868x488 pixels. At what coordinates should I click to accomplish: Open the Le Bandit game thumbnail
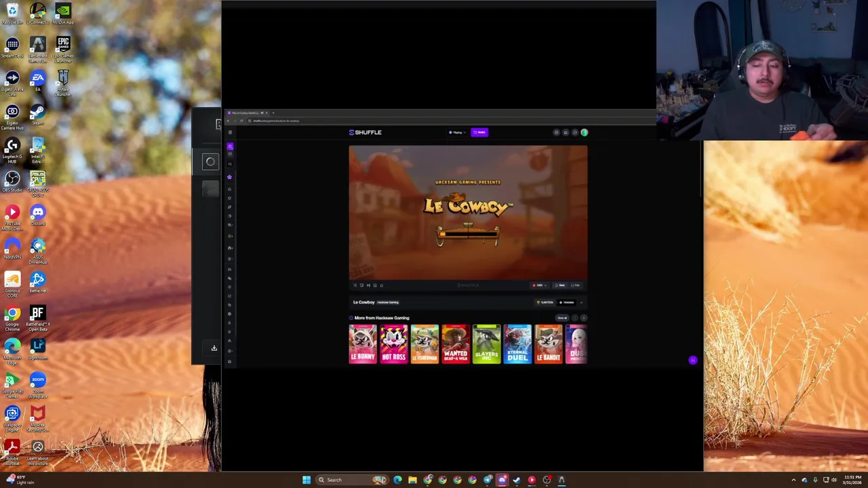point(548,344)
